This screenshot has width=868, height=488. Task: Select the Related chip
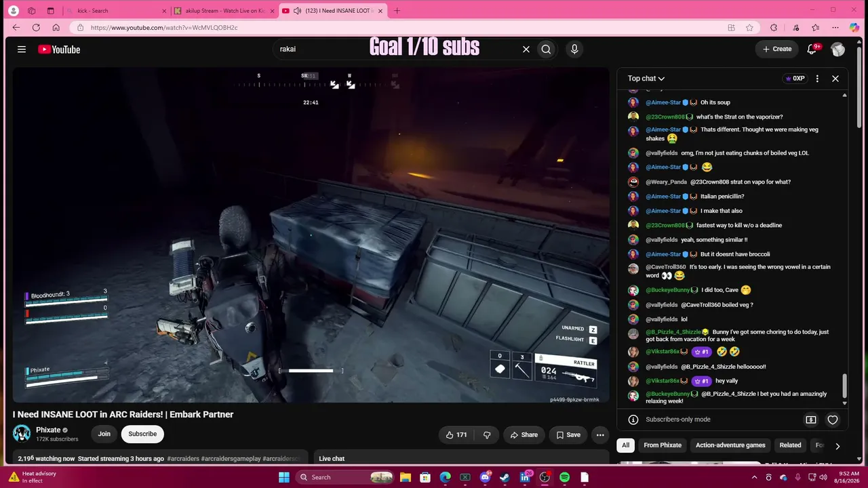coord(790,445)
